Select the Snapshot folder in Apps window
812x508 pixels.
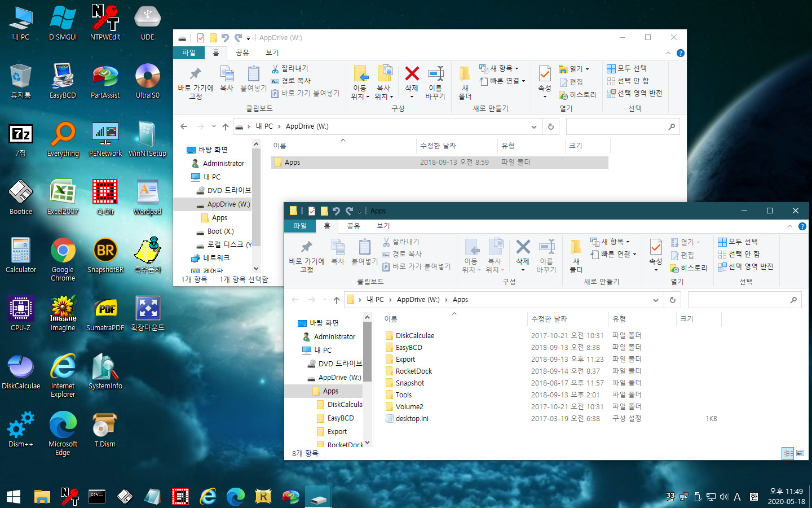point(409,383)
